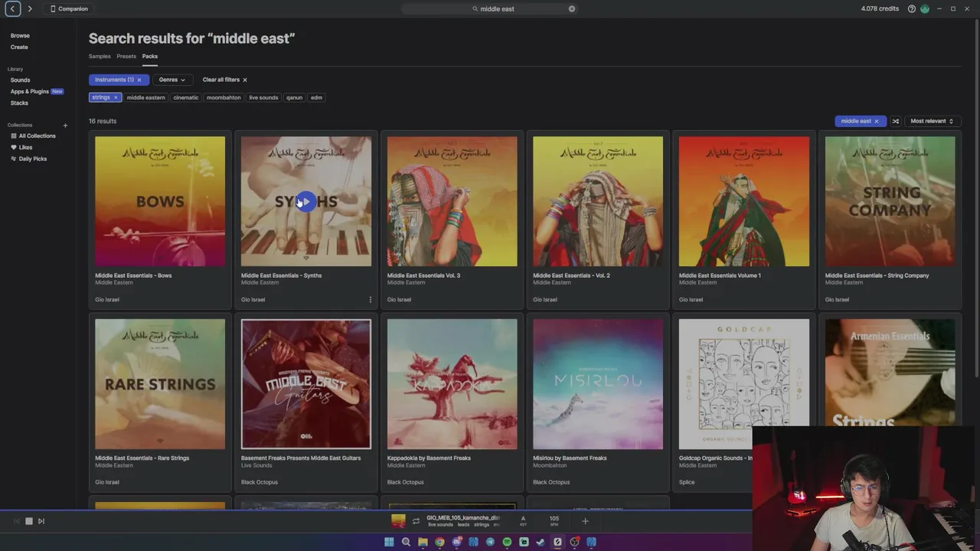This screenshot has height=551, width=980.
Task: Open Apps & Plugins in the sidebar
Action: pyautogui.click(x=30, y=91)
